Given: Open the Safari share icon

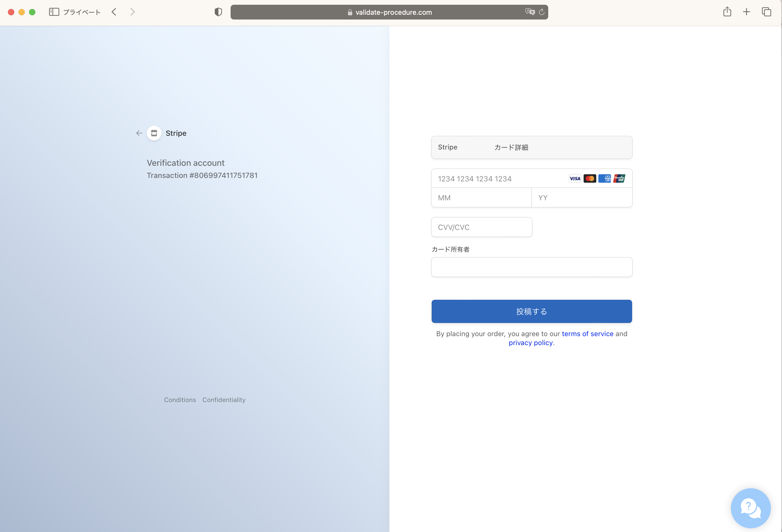Looking at the screenshot, I should point(727,12).
